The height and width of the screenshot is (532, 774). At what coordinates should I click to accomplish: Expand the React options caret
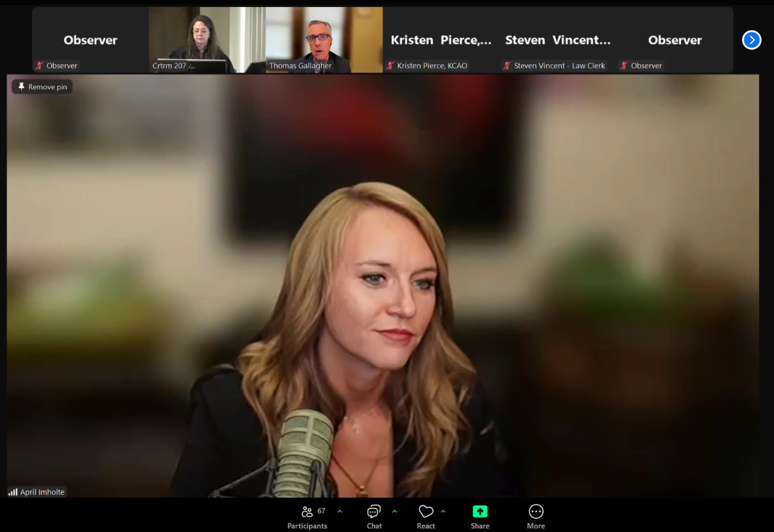coord(443,512)
